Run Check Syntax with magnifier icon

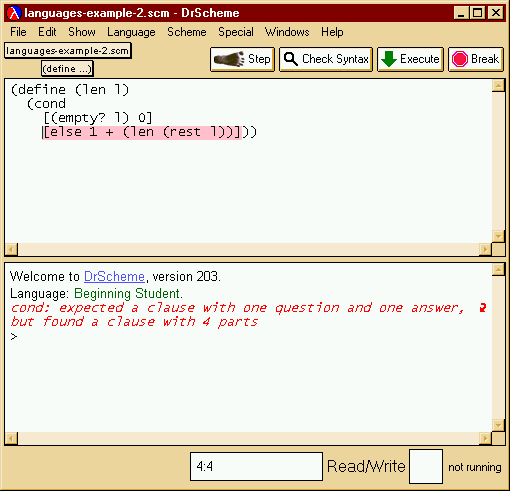point(326,59)
